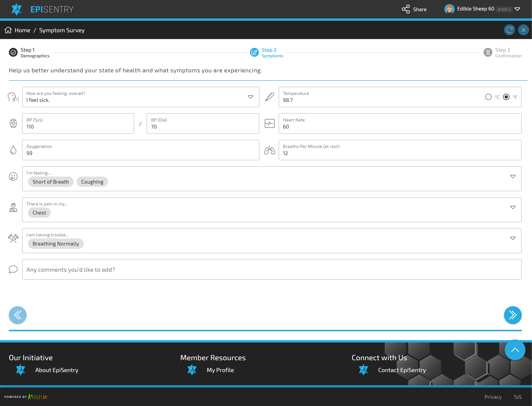Image resolution: width=532 pixels, height=406 pixels.
Task: Click the comments text field
Action: pyautogui.click(x=272, y=269)
